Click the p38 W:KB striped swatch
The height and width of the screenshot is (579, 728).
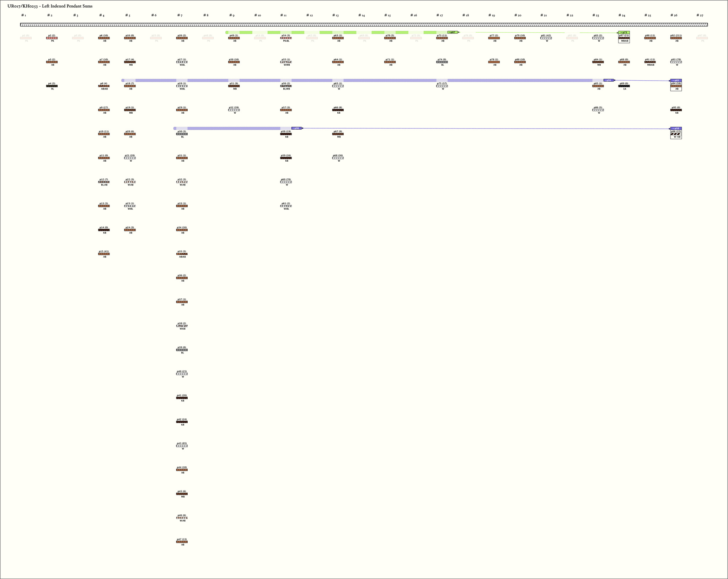[182, 326]
